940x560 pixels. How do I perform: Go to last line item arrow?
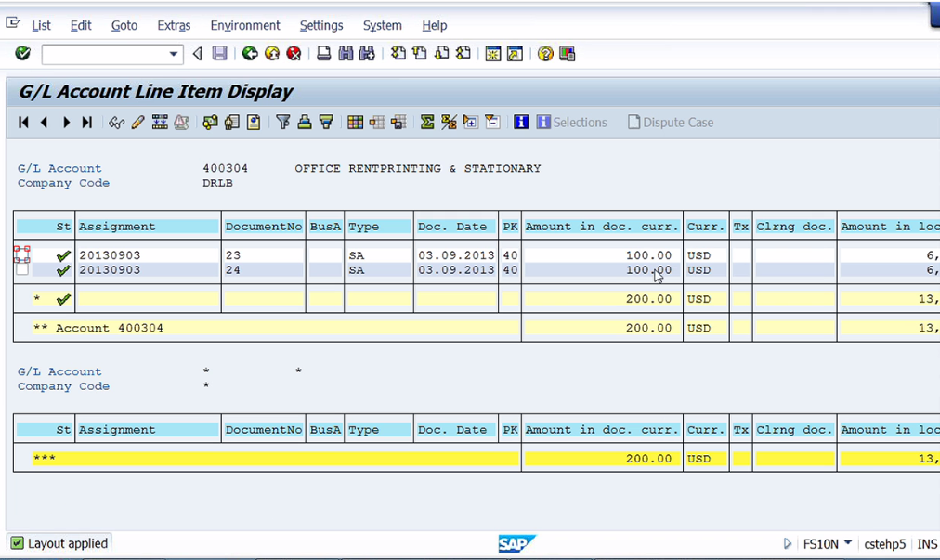[87, 123]
